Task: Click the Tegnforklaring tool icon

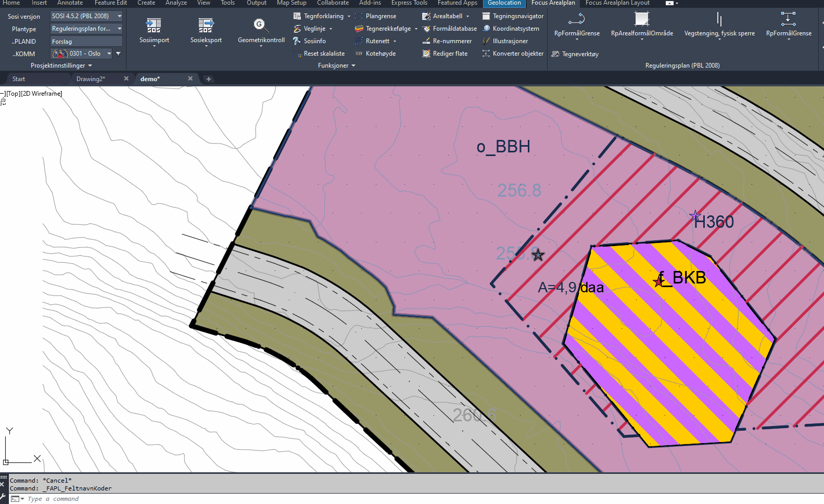Action: click(297, 16)
